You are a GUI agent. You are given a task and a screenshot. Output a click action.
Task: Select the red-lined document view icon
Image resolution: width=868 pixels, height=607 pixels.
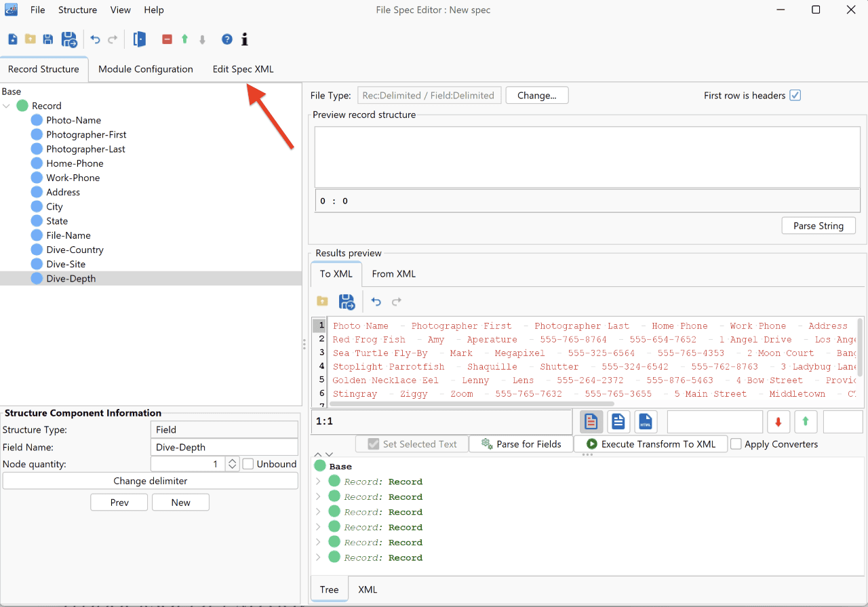click(591, 422)
